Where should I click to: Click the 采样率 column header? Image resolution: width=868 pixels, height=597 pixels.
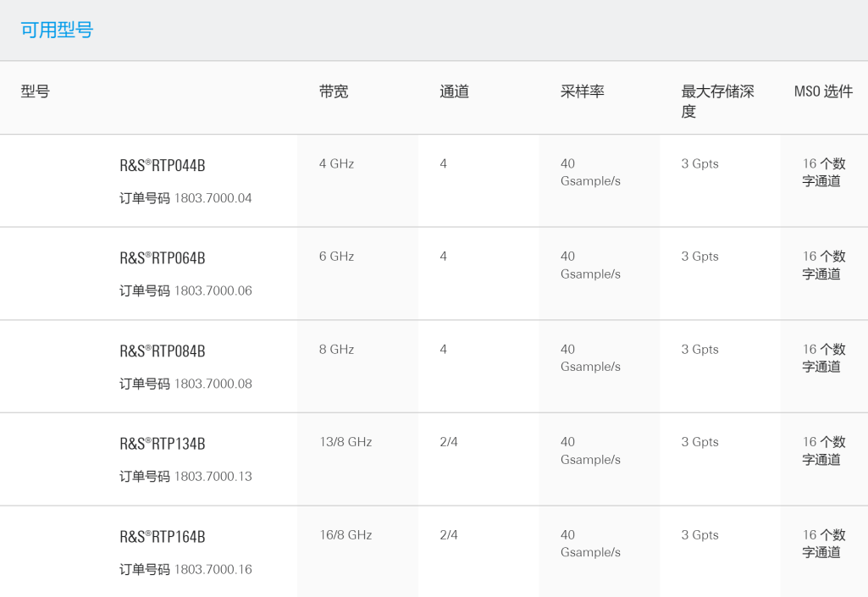[583, 91]
